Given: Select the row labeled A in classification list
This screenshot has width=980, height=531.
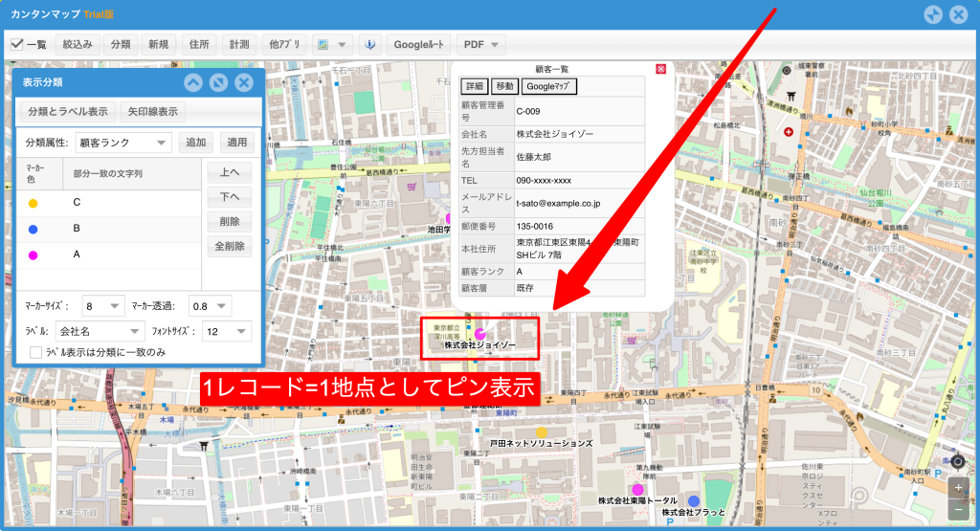Looking at the screenshot, I should tap(109, 254).
